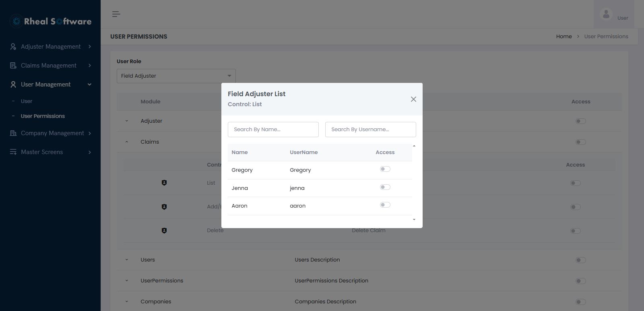The height and width of the screenshot is (311, 644).
Task: Click the shield icon in Add/Edit row
Action: (164, 207)
